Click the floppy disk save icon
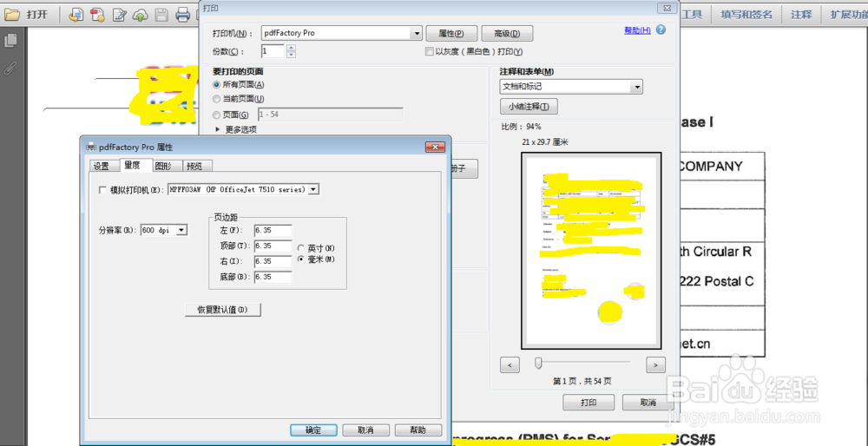This screenshot has width=868, height=446. [161, 15]
